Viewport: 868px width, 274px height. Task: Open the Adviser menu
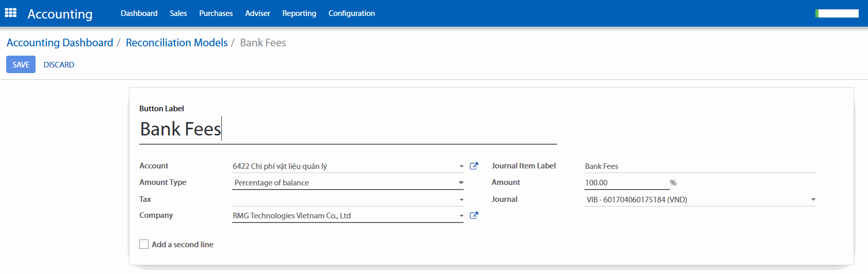257,13
